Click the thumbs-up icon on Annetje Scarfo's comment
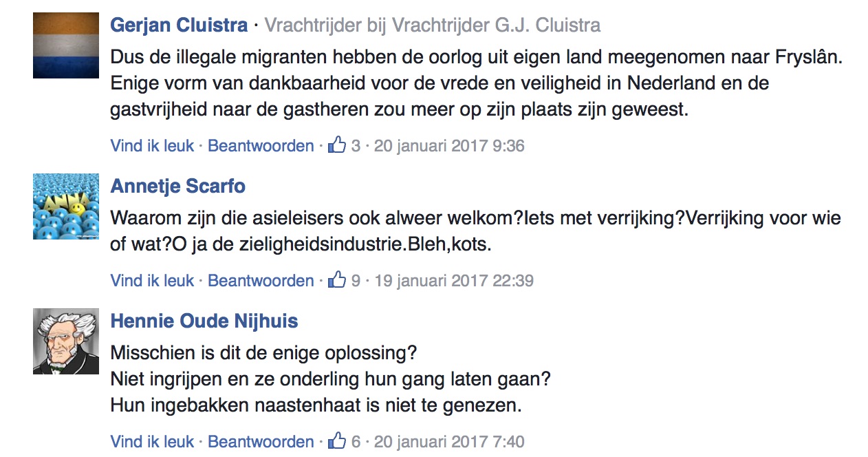Viewport: 868px width, 457px height. (337, 280)
